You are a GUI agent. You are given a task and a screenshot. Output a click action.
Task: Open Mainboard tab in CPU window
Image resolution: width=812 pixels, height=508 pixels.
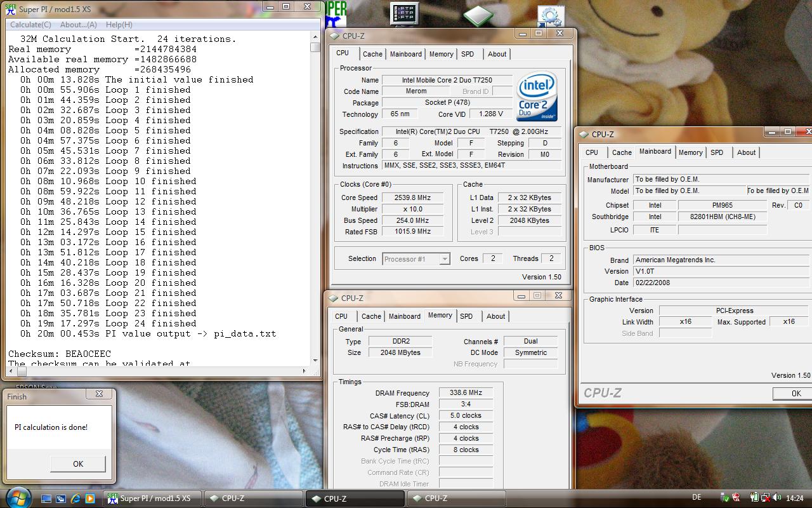click(x=406, y=54)
